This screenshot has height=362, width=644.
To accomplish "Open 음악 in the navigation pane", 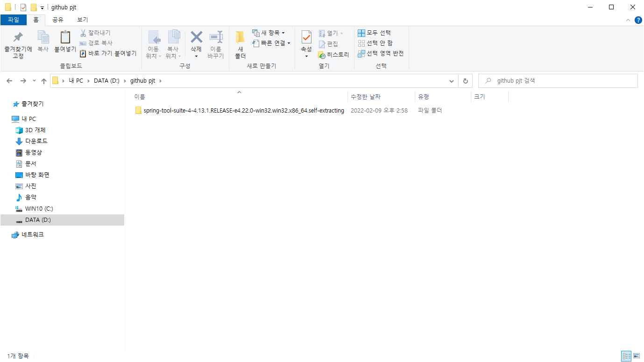I will point(30,197).
